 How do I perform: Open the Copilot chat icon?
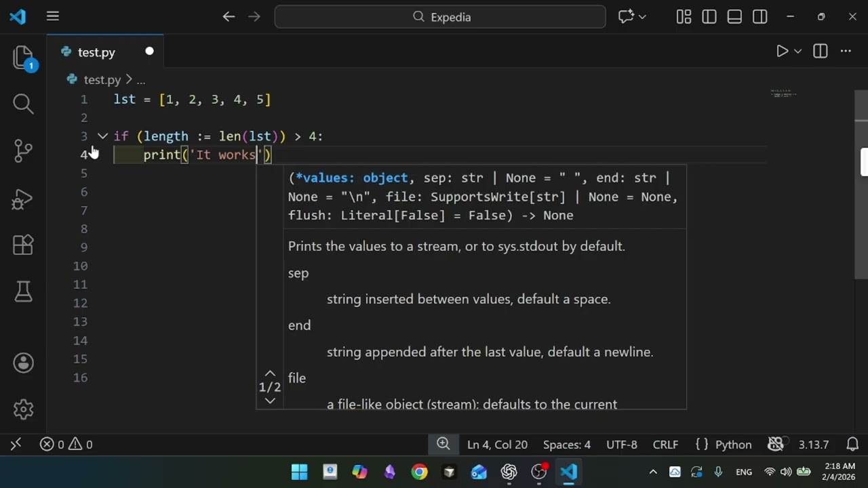pyautogui.click(x=626, y=17)
